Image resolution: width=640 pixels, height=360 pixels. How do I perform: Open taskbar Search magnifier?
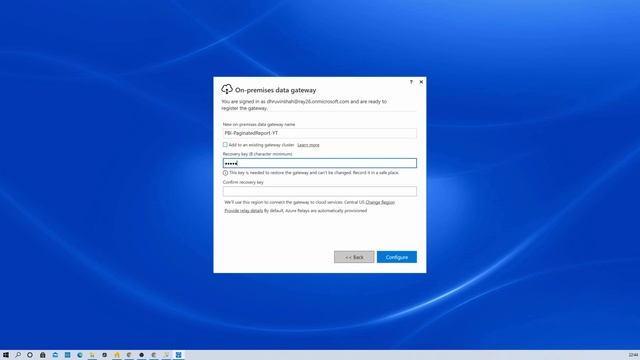(x=18, y=355)
